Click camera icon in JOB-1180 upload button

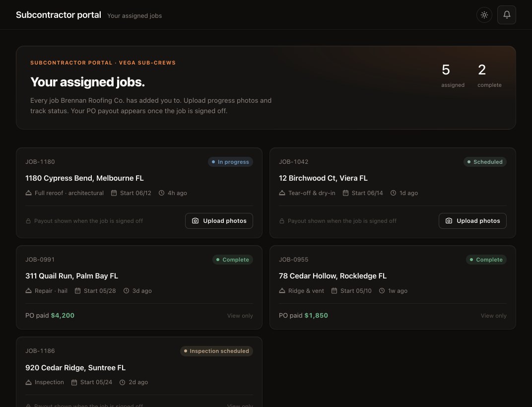coord(195,221)
